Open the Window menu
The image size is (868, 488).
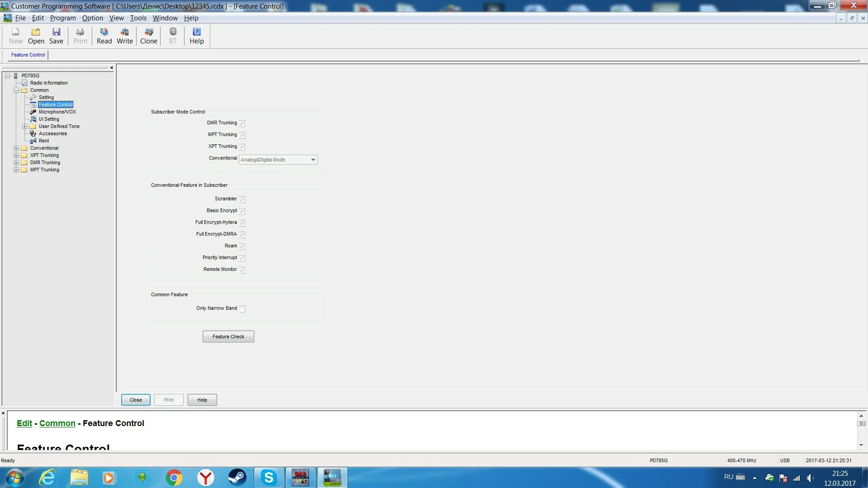(165, 18)
